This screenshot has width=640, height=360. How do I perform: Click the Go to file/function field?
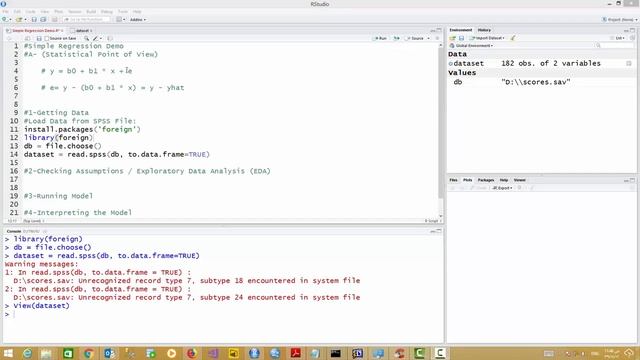[x=87, y=20]
